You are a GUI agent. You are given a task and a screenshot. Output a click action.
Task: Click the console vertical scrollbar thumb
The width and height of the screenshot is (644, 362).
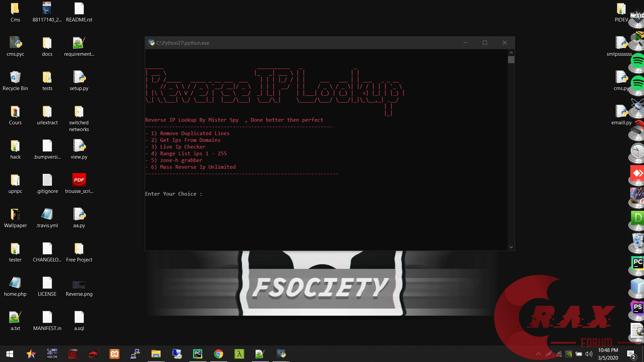[x=511, y=59]
